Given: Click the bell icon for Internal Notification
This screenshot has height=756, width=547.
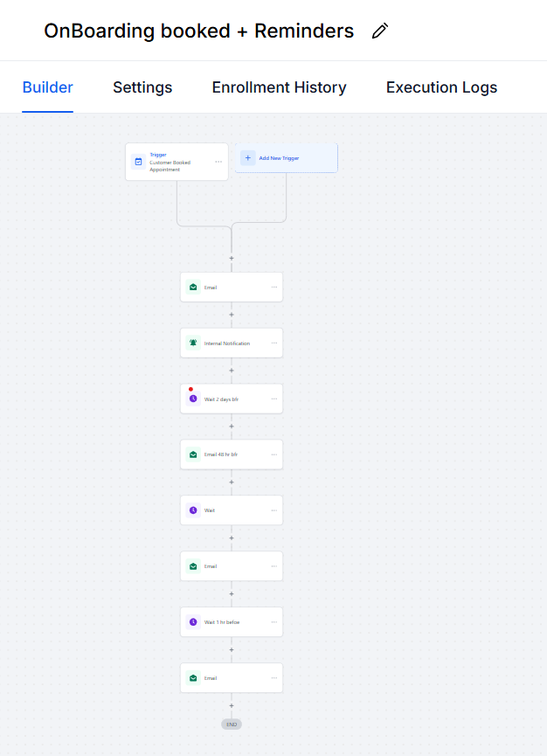Looking at the screenshot, I should 193,343.
